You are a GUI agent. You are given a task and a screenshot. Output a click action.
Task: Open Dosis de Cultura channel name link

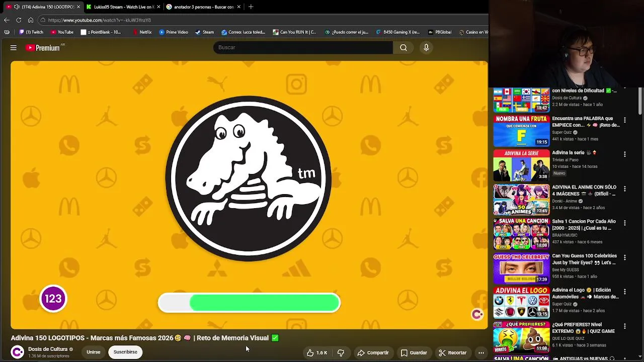pyautogui.click(x=48, y=349)
